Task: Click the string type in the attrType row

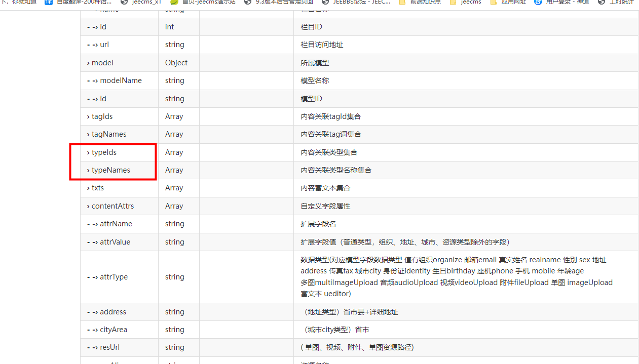Action: (x=175, y=277)
